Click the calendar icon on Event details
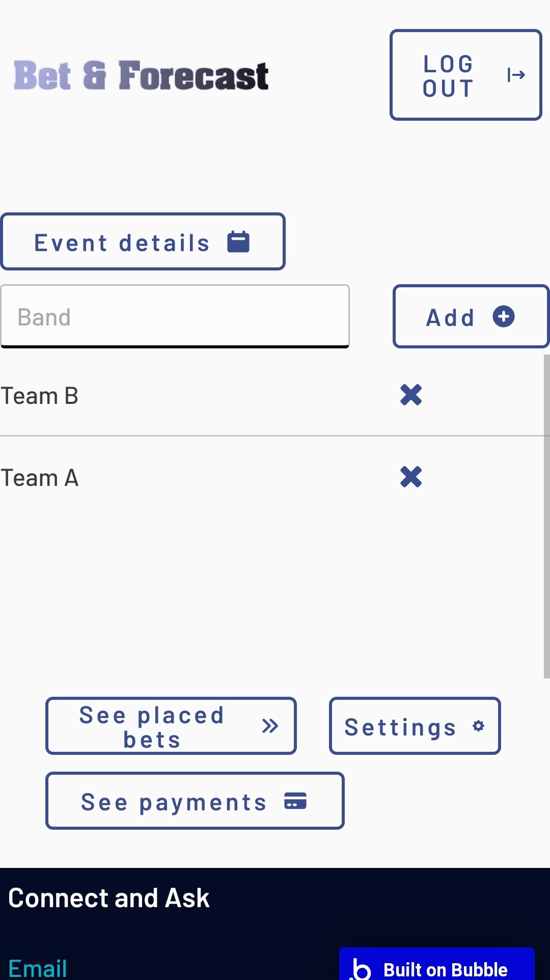Image resolution: width=550 pixels, height=980 pixels. [238, 241]
